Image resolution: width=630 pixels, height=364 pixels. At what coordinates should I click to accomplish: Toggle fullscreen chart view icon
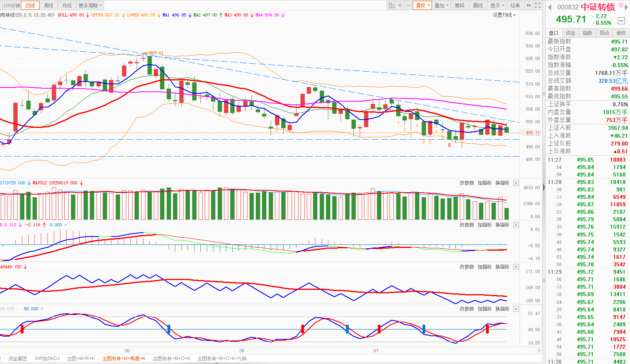[x=538, y=5]
